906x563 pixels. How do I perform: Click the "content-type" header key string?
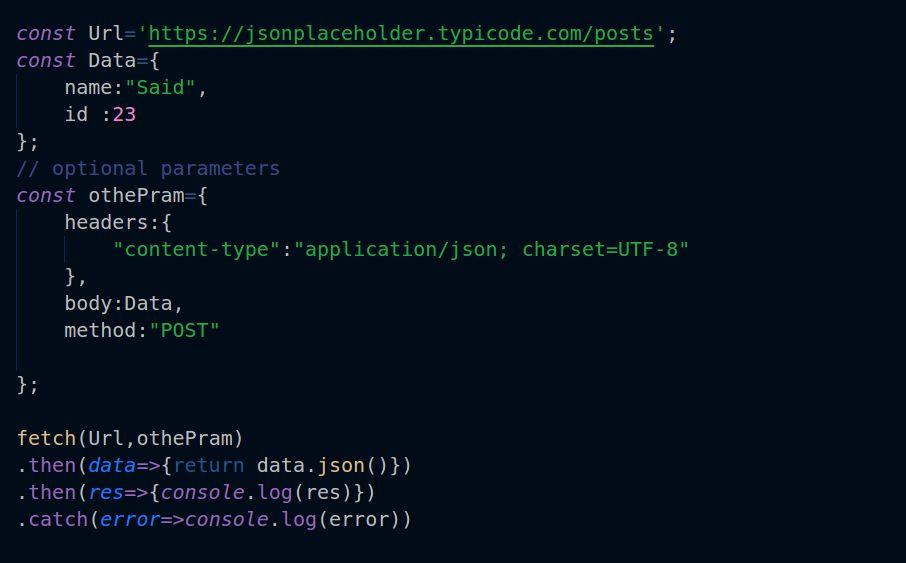[197, 249]
